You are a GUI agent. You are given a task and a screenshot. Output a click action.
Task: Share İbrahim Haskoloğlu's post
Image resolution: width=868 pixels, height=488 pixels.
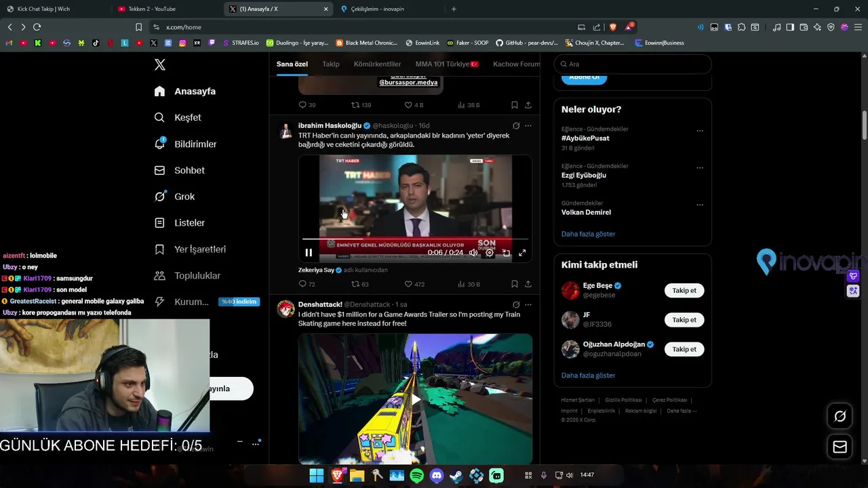pyautogui.click(x=528, y=284)
